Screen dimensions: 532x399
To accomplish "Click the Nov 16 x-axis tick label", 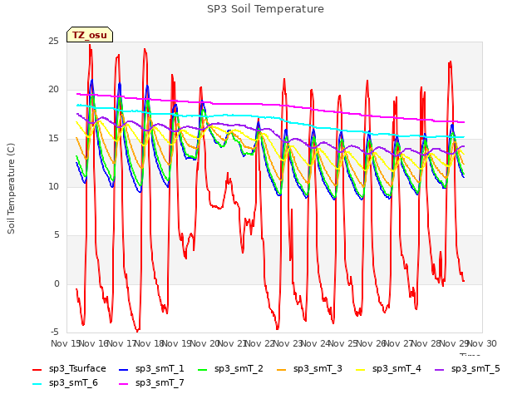I will pos(93,343).
